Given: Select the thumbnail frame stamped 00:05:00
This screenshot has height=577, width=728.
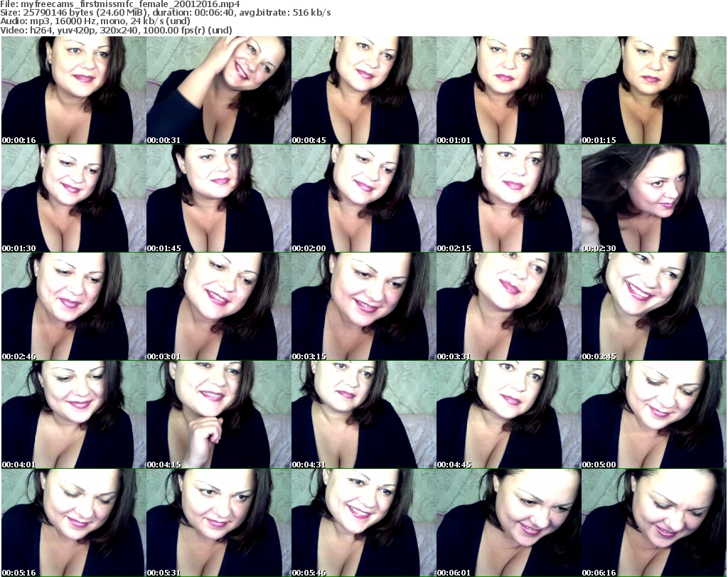Looking at the screenshot, I should point(654,415).
